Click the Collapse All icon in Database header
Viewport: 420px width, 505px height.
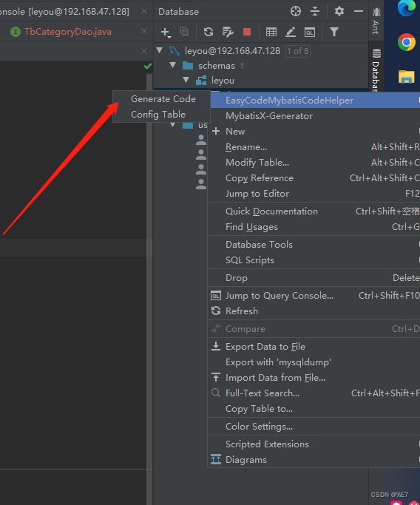pos(315,11)
